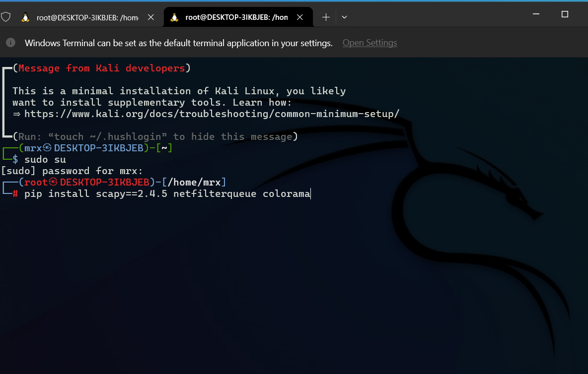The width and height of the screenshot is (588, 374).
Task: Click the Linux penguin icon on first tab
Action: pos(25,17)
